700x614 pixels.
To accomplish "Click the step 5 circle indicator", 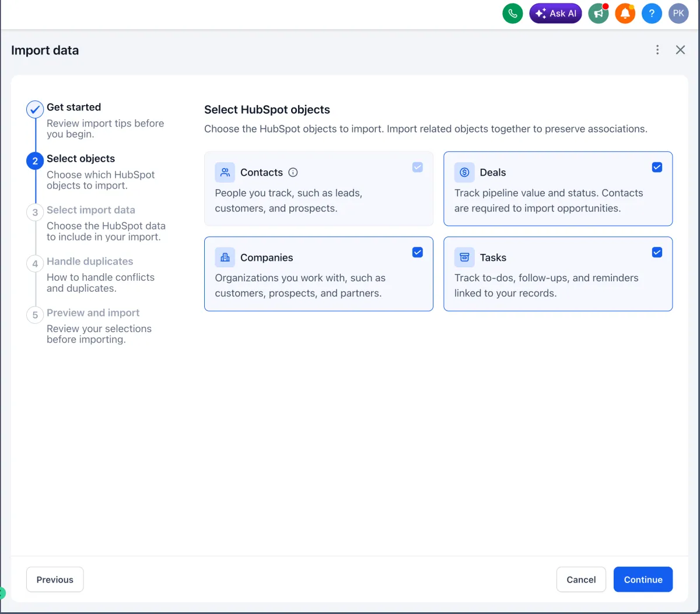I will click(35, 315).
